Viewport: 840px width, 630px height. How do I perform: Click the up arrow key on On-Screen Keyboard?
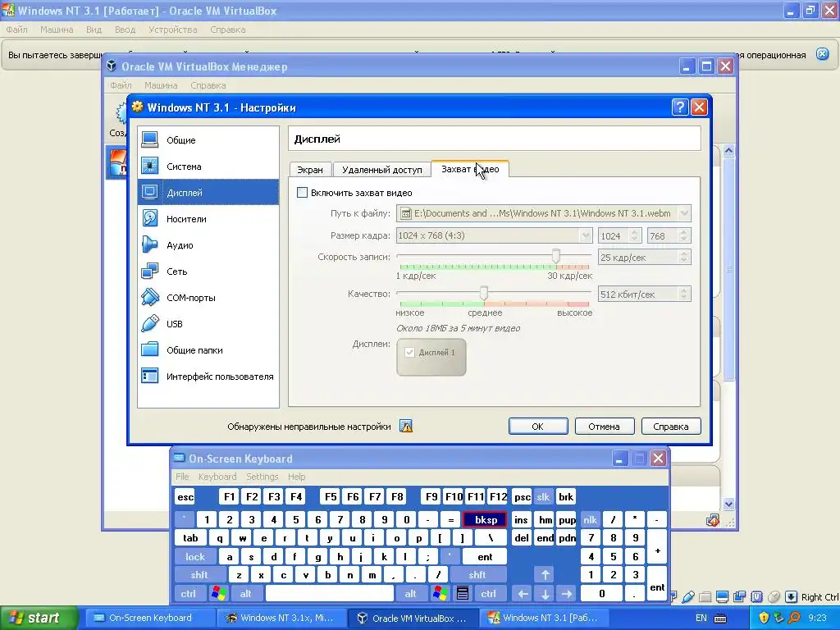point(545,575)
